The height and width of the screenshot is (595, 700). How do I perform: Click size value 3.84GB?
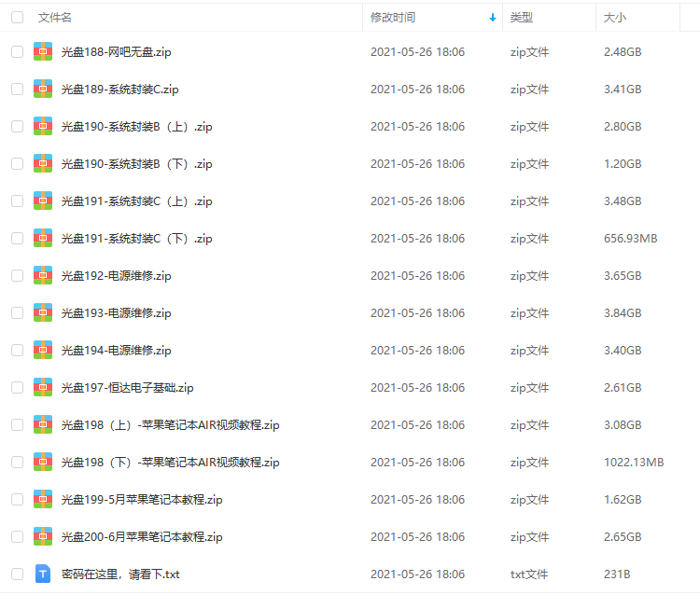coord(623,313)
